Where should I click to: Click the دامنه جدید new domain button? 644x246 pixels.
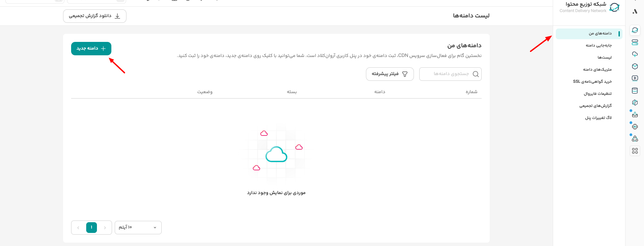tap(91, 49)
